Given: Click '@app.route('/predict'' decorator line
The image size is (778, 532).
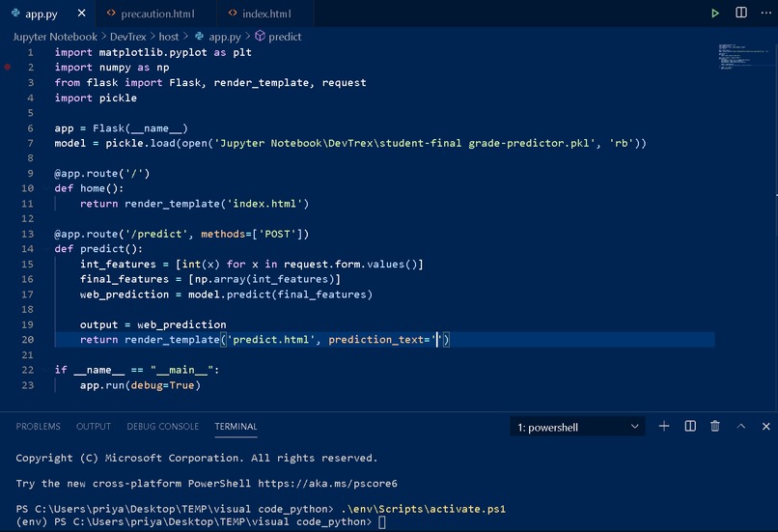Looking at the screenshot, I should [181, 234].
